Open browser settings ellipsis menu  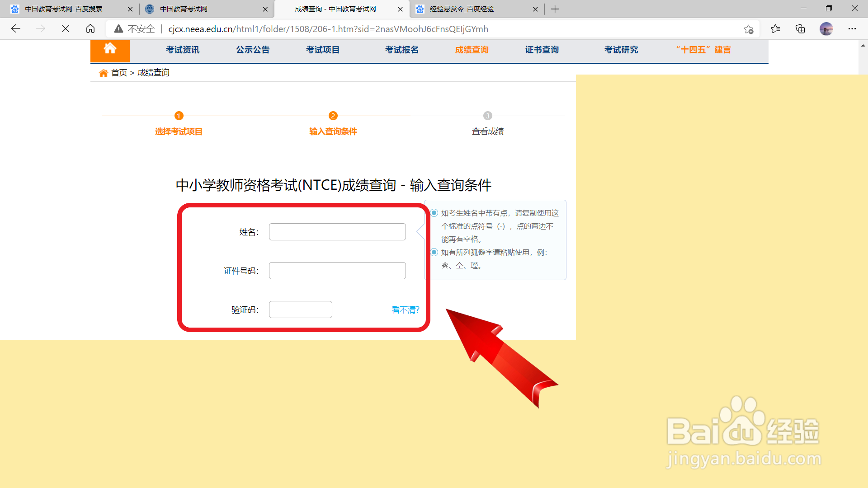click(852, 29)
